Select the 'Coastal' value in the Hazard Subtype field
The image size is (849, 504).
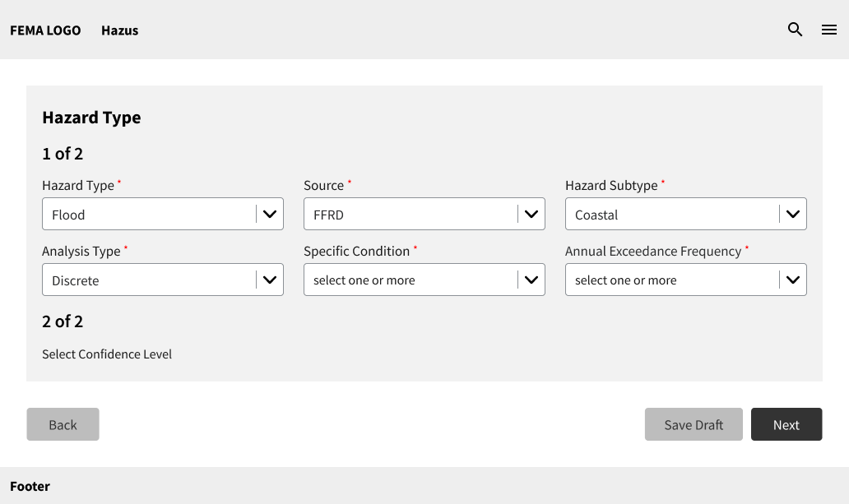[x=596, y=215]
